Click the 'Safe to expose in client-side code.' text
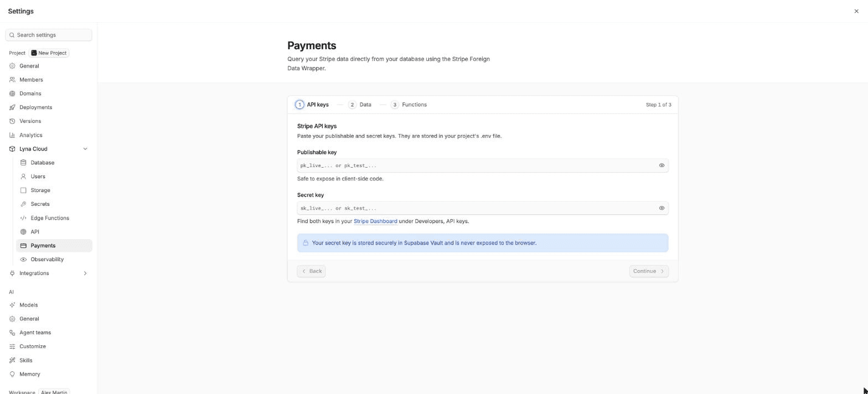The width and height of the screenshot is (868, 394). point(340,179)
